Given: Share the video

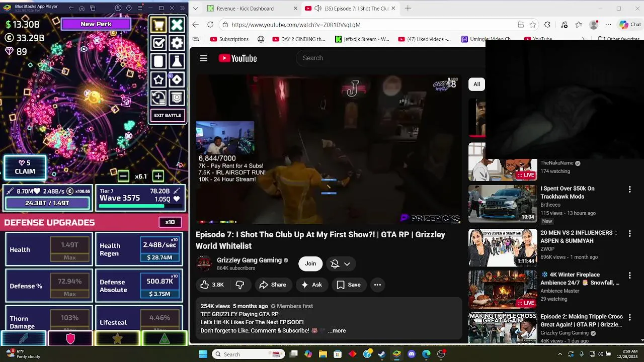Looking at the screenshot, I should tap(273, 285).
